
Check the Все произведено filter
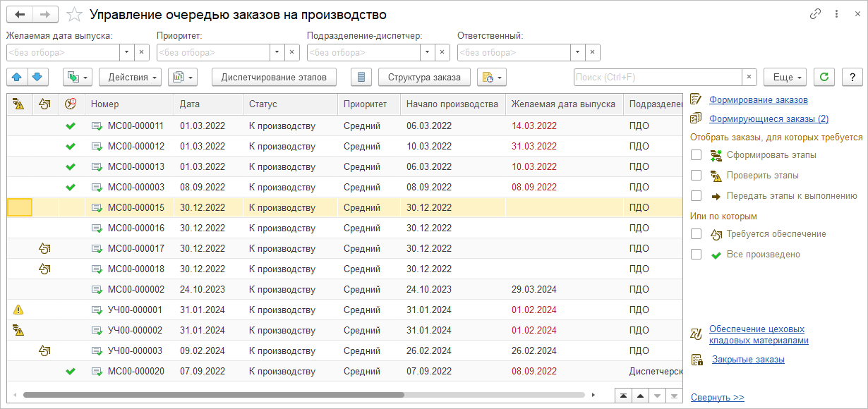[697, 255]
